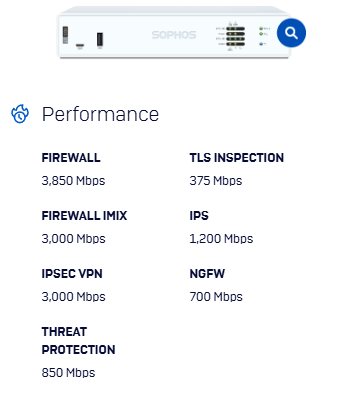The height and width of the screenshot is (414, 363).
Task: Click the SOPHOS logo on the device
Action: pos(174,35)
